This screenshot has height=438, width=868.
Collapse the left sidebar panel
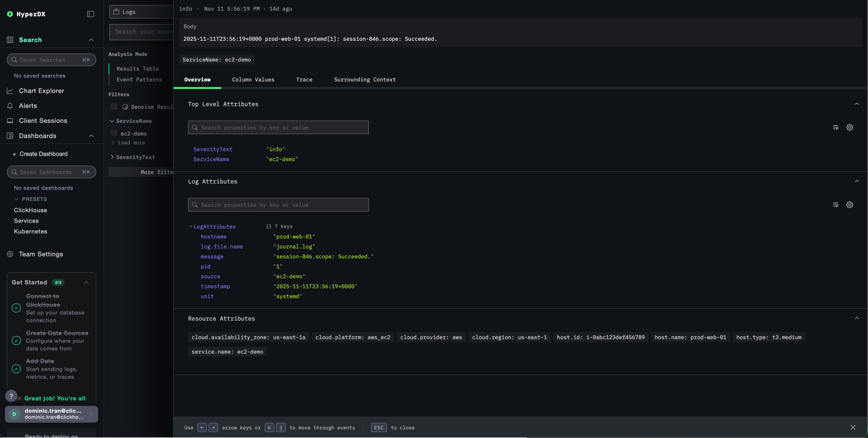[90, 14]
